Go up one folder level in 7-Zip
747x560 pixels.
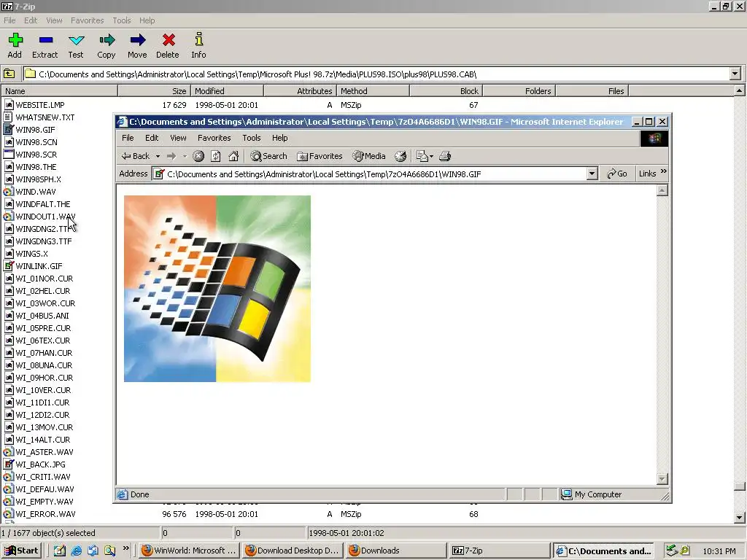pyautogui.click(x=9, y=74)
